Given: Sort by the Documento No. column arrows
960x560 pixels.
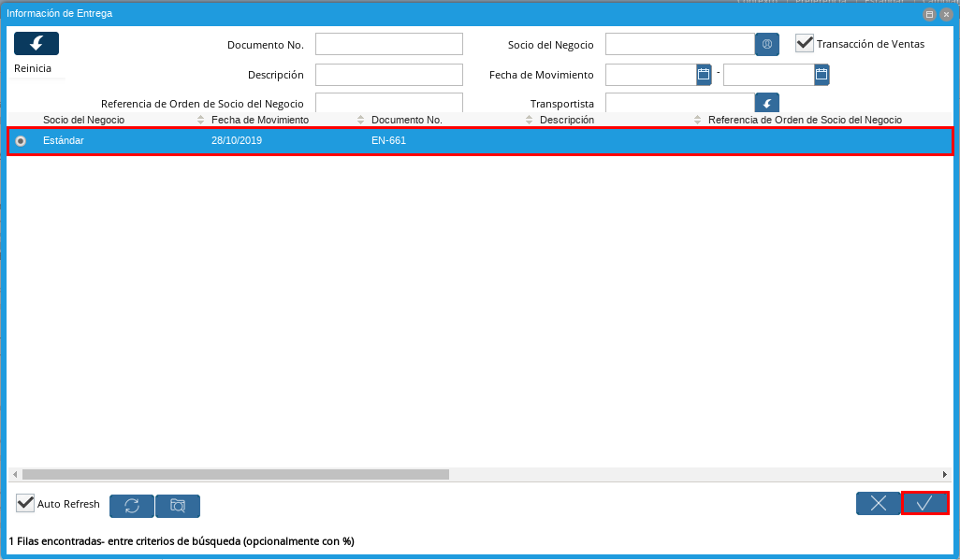Looking at the screenshot, I should pos(529,120).
